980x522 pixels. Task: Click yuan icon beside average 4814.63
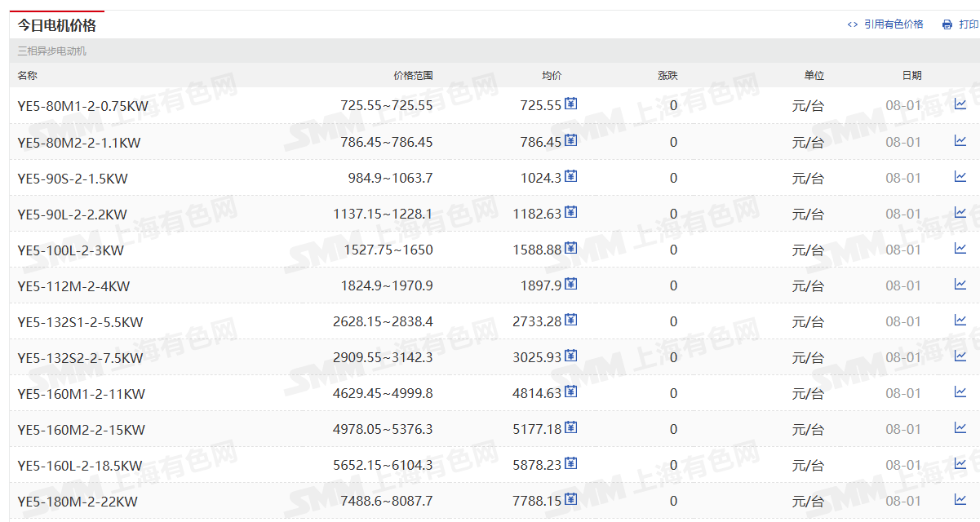pyautogui.click(x=571, y=391)
